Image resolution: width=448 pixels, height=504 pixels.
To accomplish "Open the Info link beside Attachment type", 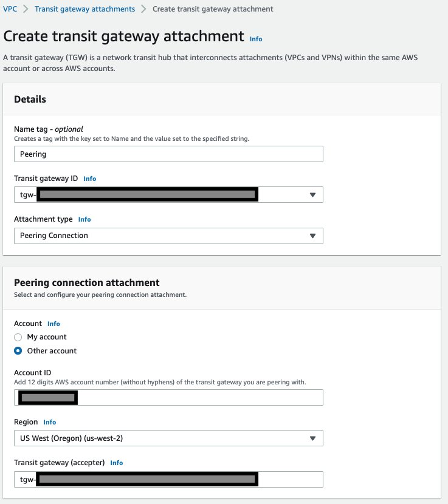I will 84,219.
